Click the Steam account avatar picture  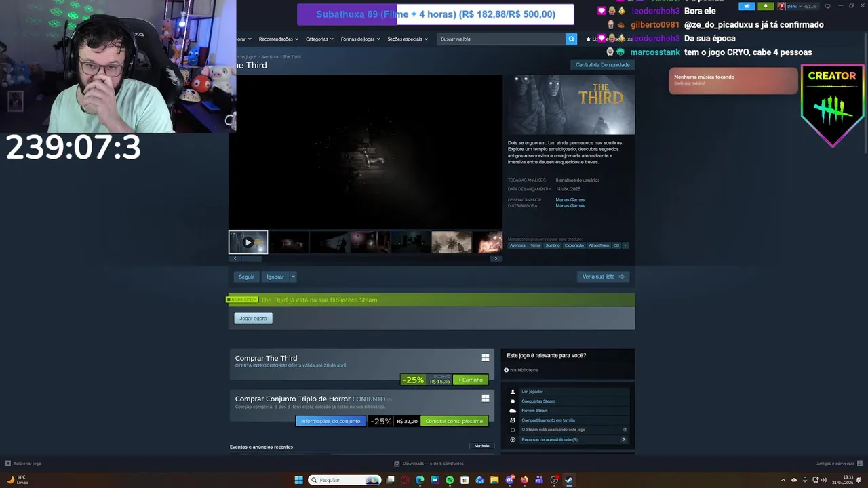click(x=781, y=6)
